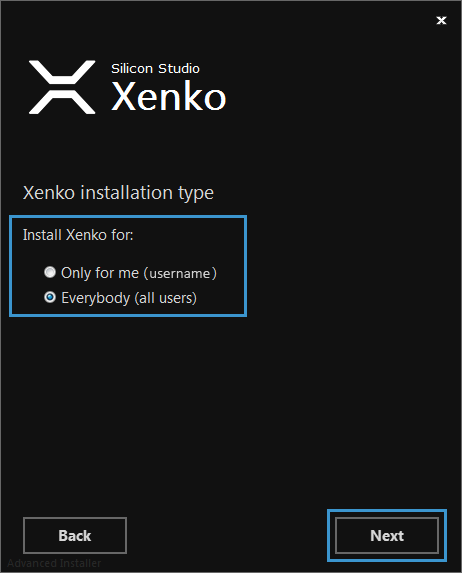Return to the previous installer page
The image size is (462, 573).
coord(75,535)
